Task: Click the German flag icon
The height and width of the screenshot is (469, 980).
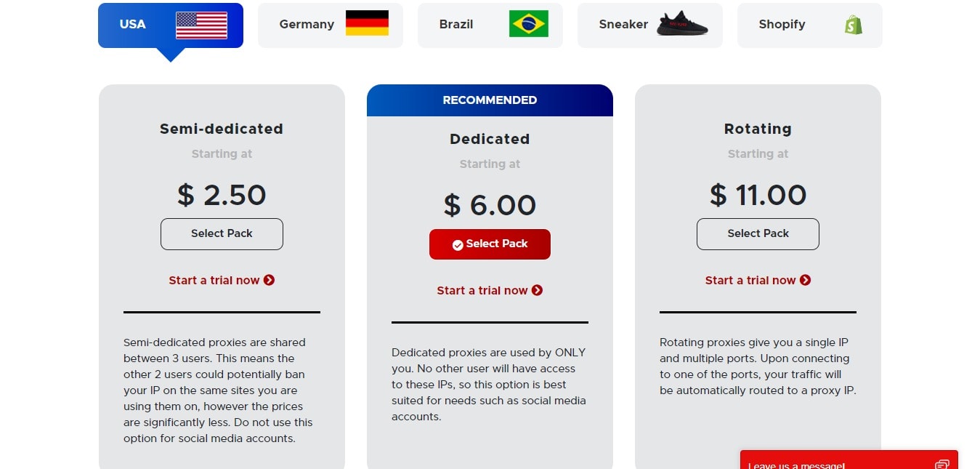Action: [x=367, y=23]
